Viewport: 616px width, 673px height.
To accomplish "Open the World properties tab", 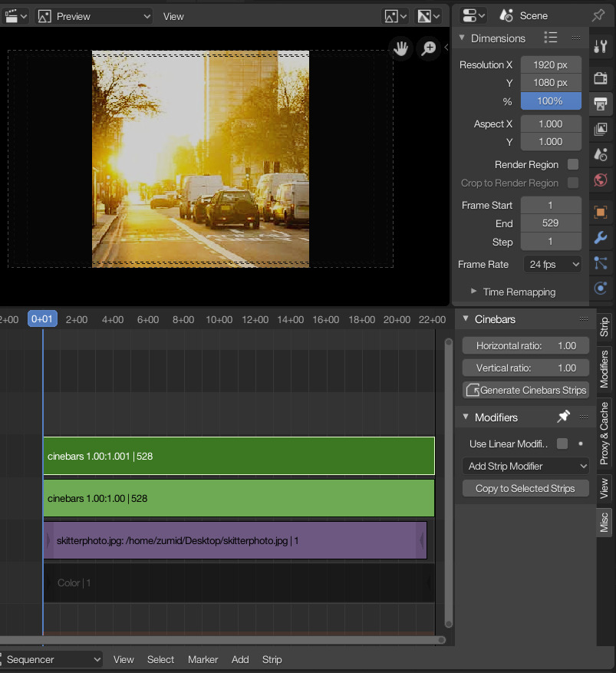I will (601, 180).
